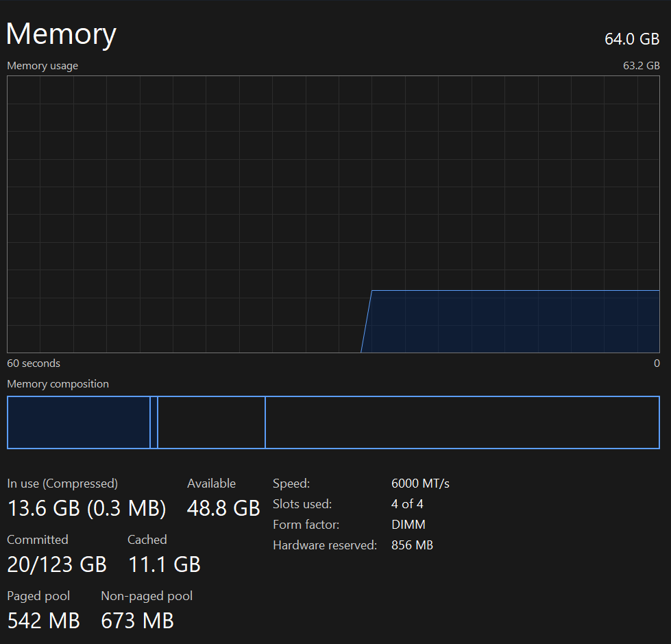Click the memory usage history graph

point(333,214)
